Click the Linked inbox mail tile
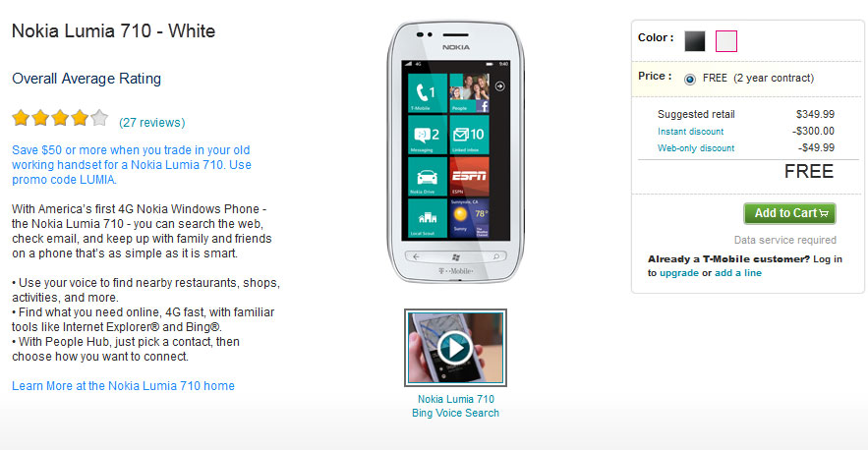Image resolution: width=868 pixels, height=450 pixels. coord(470,135)
